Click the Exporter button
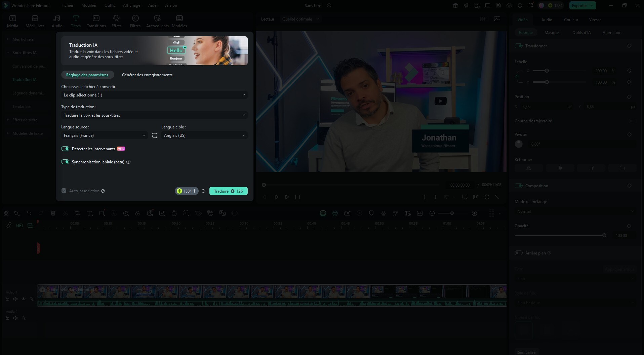This screenshot has height=355, width=644. (582, 5)
